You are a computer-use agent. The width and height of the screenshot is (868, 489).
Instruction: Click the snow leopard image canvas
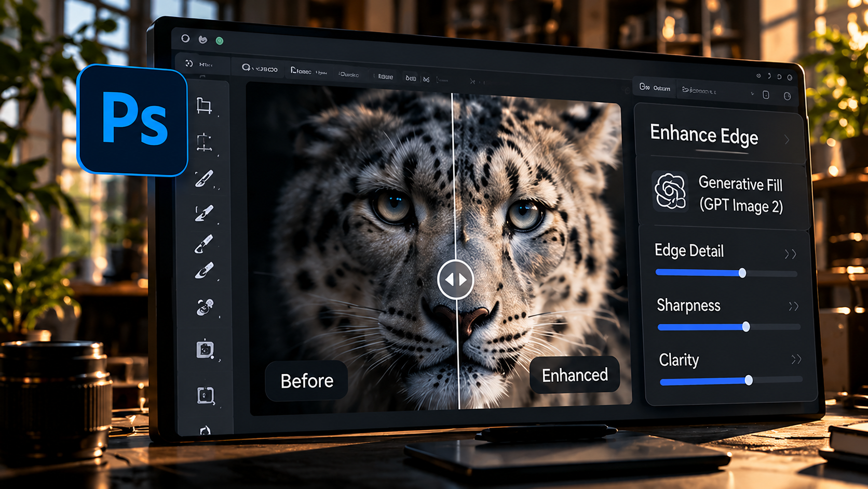[439, 249]
